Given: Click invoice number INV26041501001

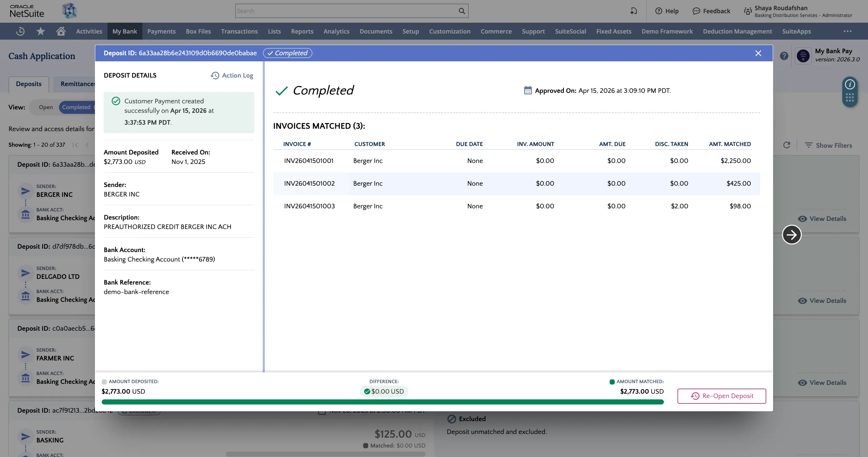Looking at the screenshot, I should (x=309, y=161).
